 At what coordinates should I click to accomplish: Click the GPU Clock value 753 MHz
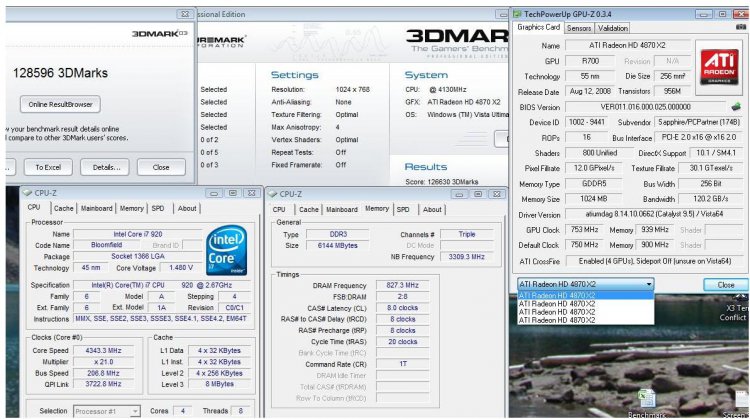click(x=585, y=230)
